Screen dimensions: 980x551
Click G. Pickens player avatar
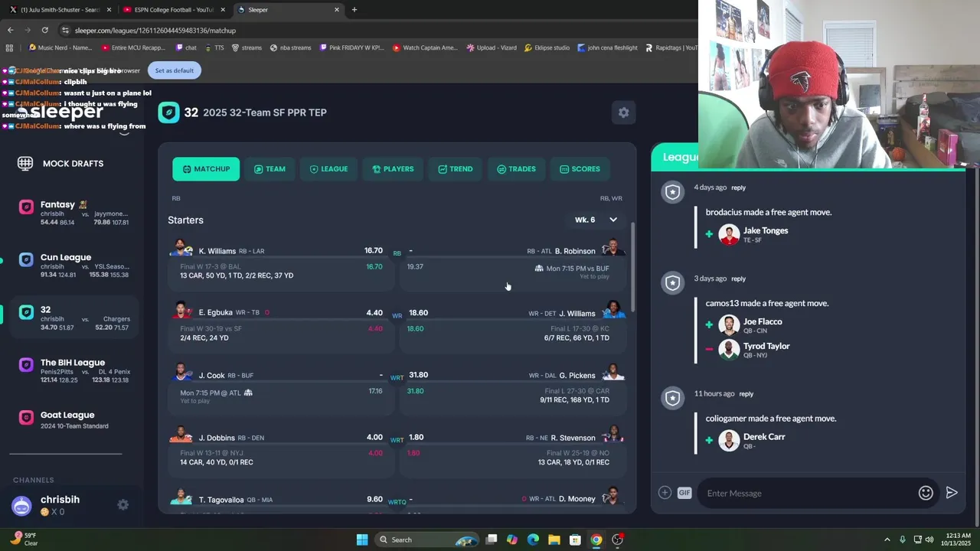(612, 373)
